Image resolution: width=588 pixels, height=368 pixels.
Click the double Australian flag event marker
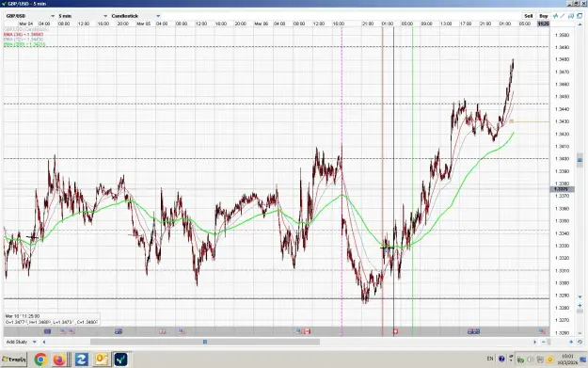pyautogui.click(x=473, y=331)
